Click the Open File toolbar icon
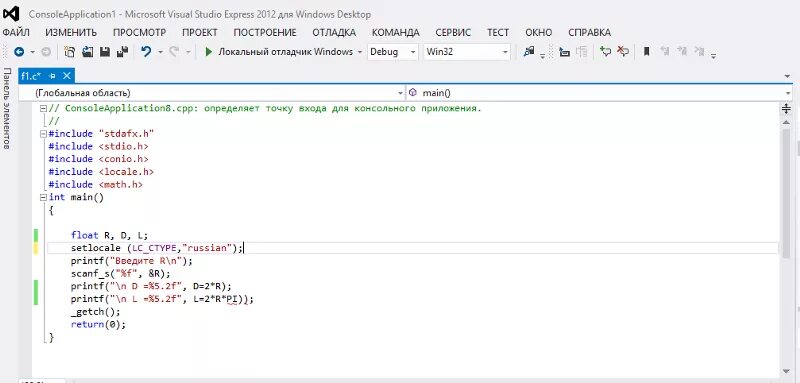Viewport: 800px width, 383px height. (x=88, y=52)
